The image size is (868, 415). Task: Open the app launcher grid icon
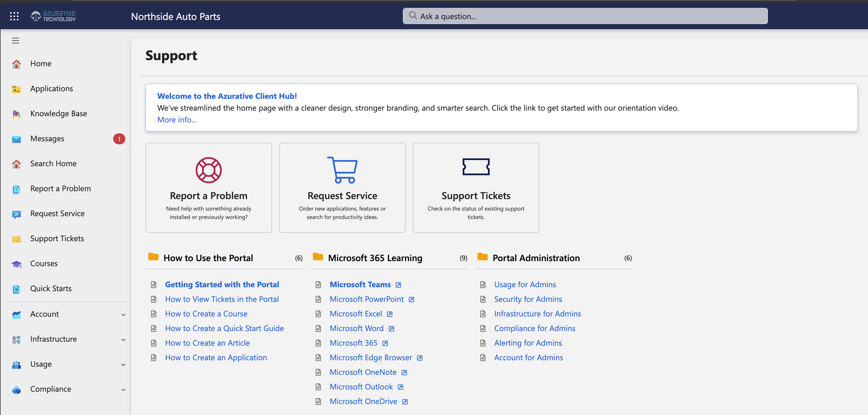point(14,16)
